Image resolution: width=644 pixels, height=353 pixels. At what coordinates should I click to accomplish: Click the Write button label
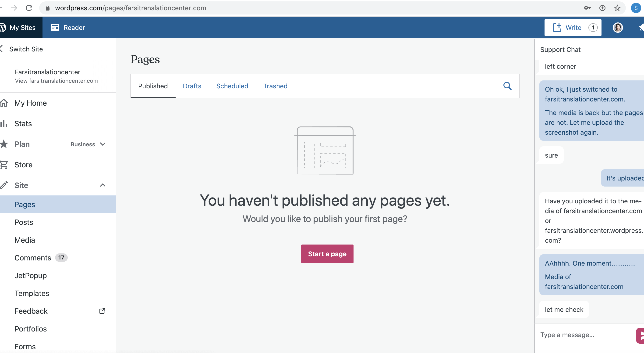coord(573,28)
